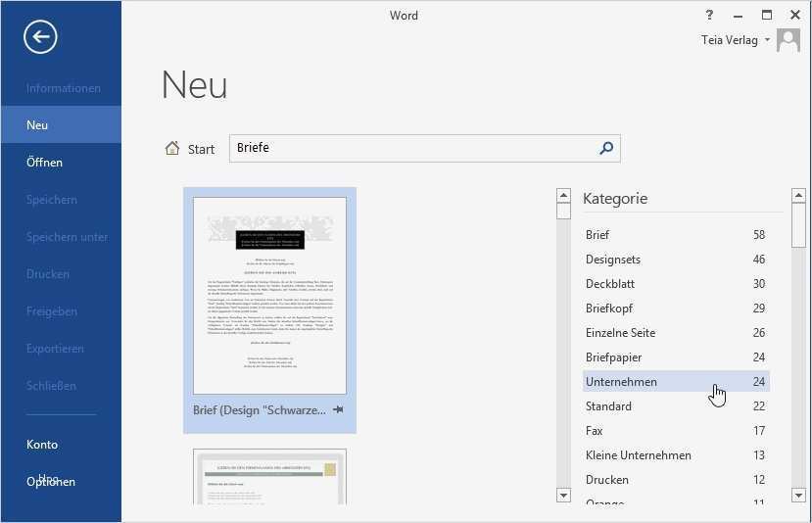Click the magnifier search icon
812x523 pixels.
606,149
